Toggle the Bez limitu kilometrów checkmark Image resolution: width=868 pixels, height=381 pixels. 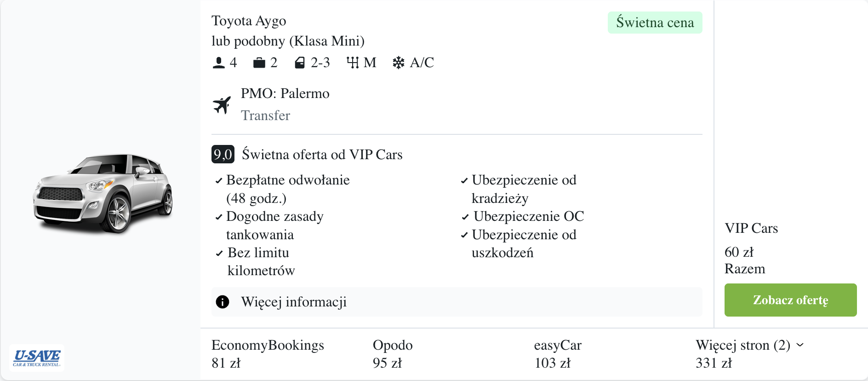tap(219, 253)
